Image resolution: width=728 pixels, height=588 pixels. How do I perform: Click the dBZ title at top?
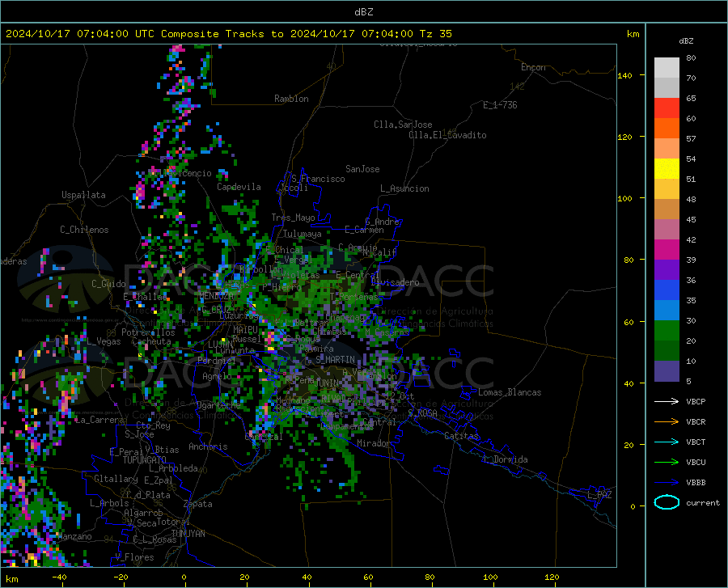click(x=363, y=12)
